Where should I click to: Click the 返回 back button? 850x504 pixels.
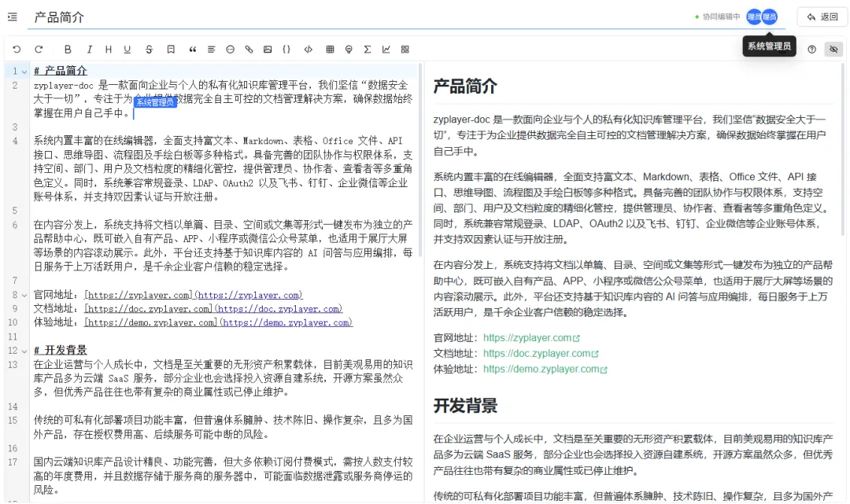[822, 17]
